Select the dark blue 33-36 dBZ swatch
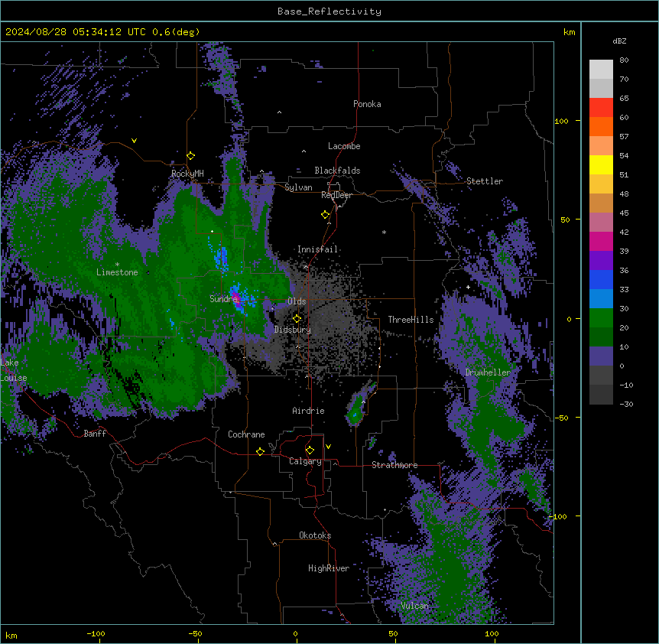This screenshot has height=644, width=659. pyautogui.click(x=601, y=279)
